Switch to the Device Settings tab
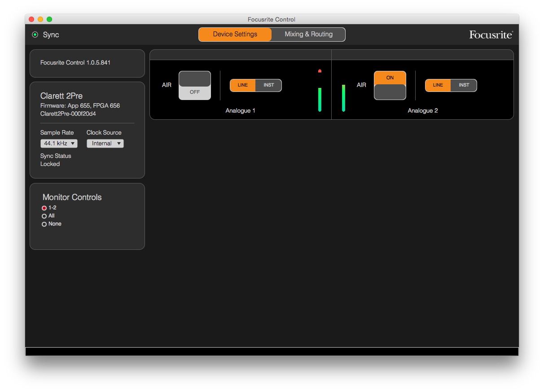The height and width of the screenshot is (392, 544). (235, 35)
